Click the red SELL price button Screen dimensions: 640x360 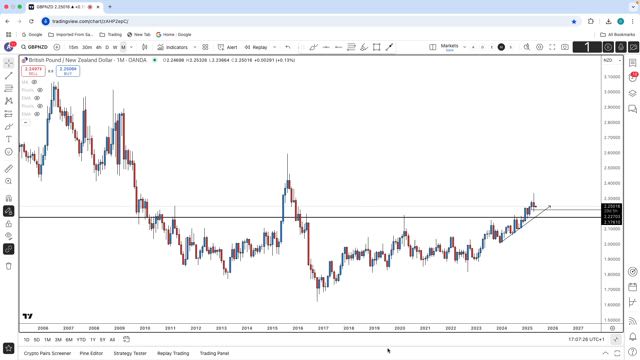[x=33, y=71]
